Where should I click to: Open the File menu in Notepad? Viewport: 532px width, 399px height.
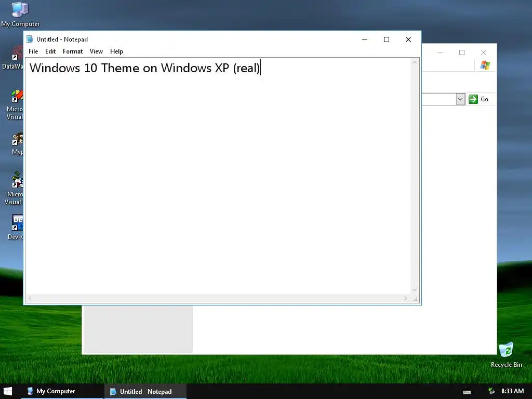click(x=33, y=51)
